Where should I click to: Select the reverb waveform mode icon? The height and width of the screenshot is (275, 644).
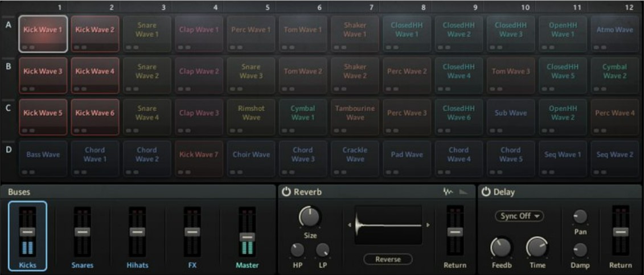point(448,192)
